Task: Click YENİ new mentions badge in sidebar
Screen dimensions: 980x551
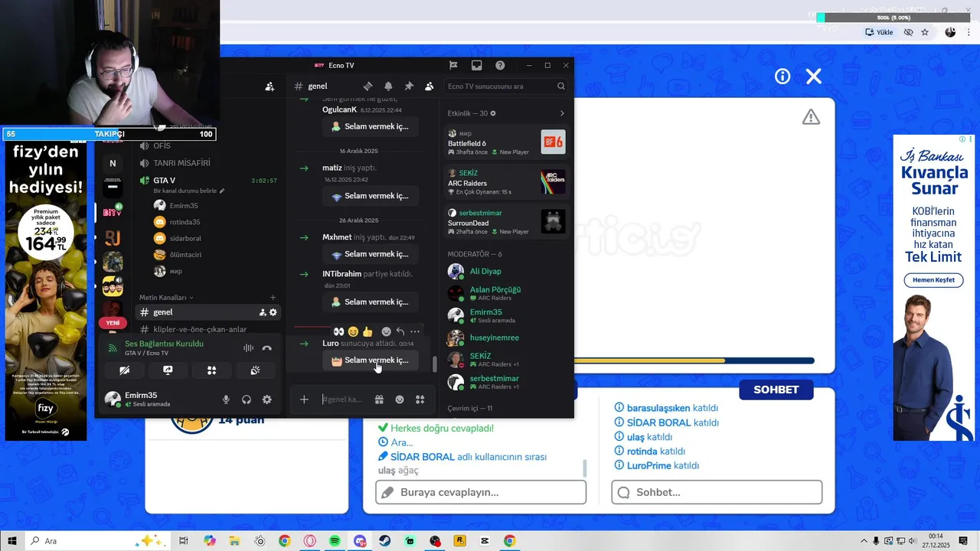Action: pos(113,323)
